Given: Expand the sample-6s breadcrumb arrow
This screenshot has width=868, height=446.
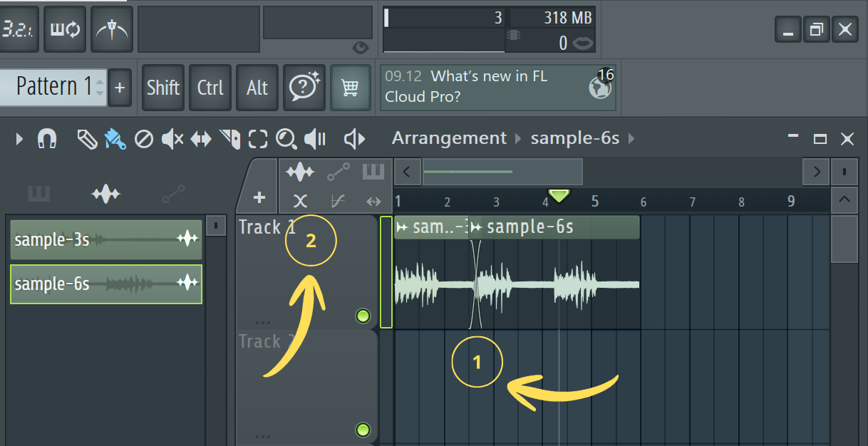Looking at the screenshot, I should click(x=631, y=138).
